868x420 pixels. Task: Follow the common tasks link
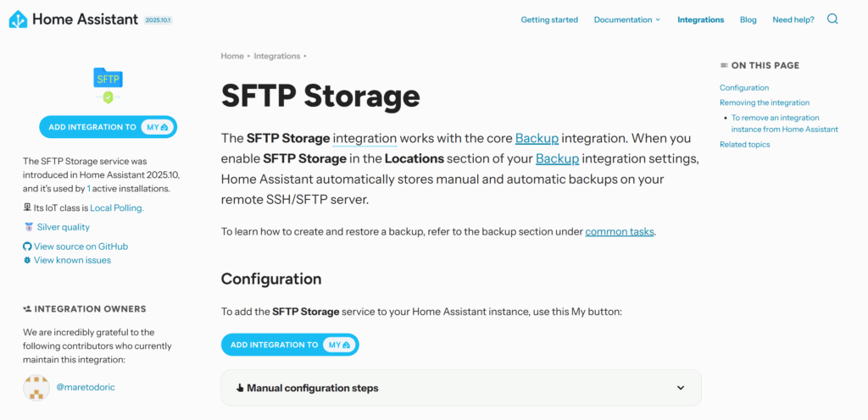[620, 231]
